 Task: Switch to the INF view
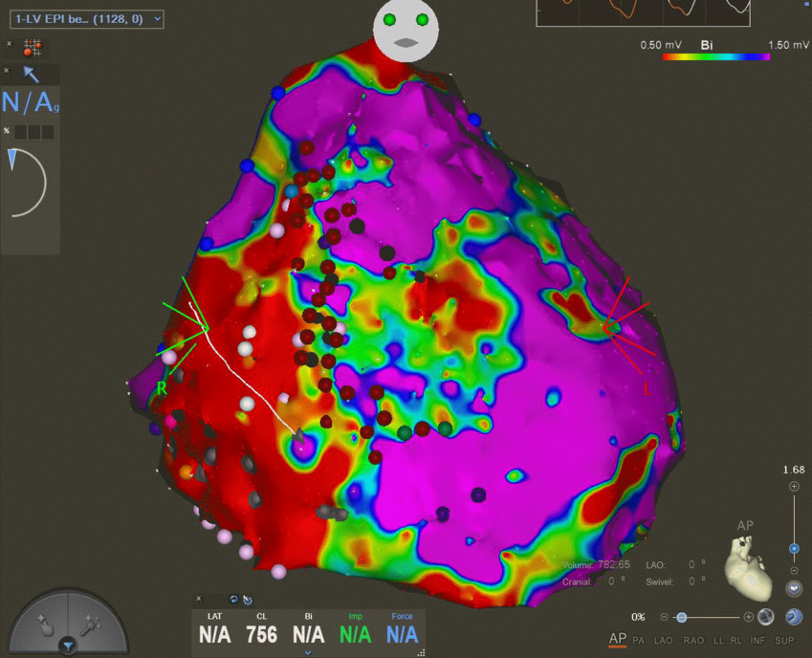(757, 641)
